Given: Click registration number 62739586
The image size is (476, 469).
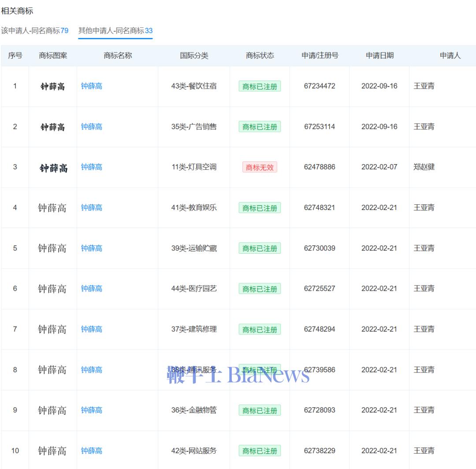Looking at the screenshot, I should tap(320, 370).
